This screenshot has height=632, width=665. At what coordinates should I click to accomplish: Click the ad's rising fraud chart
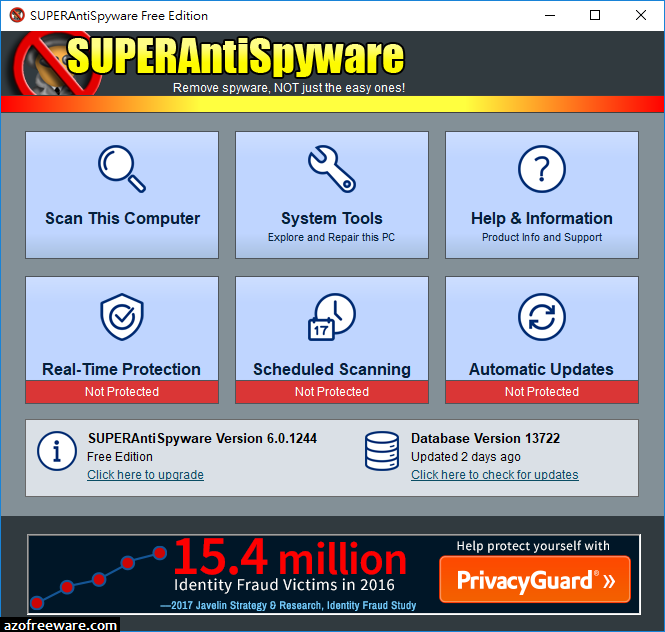pos(98,578)
